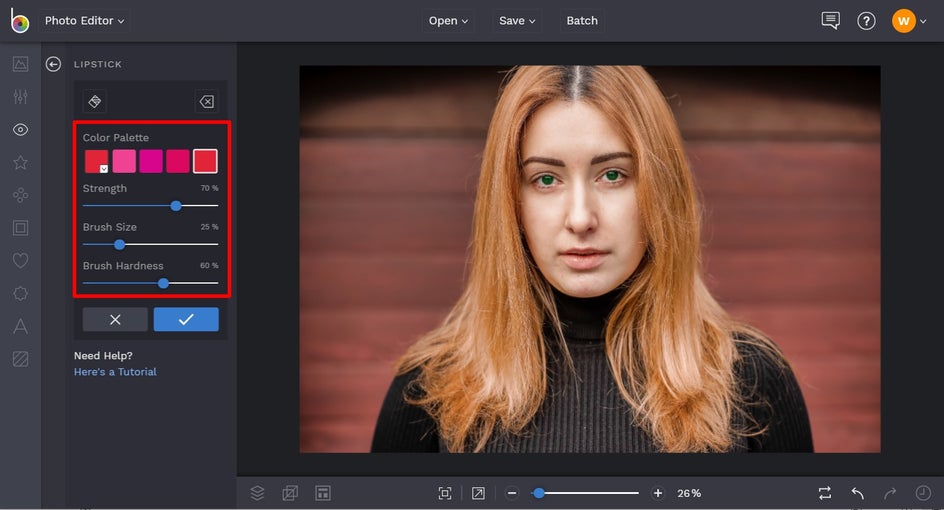The width and height of the screenshot is (944, 510).
Task: Apply lipstick with blue checkmark button
Action: (186, 319)
